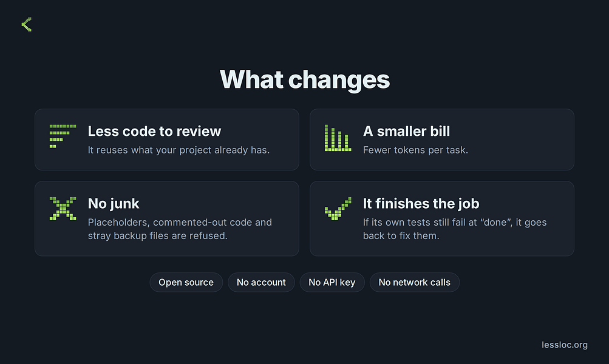The width and height of the screenshot is (609, 364).
Task: Click the green checkmark icon
Action: click(x=338, y=209)
